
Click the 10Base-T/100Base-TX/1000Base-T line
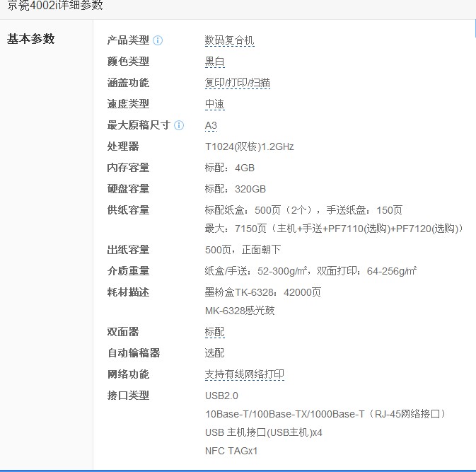pyautogui.click(x=325, y=414)
